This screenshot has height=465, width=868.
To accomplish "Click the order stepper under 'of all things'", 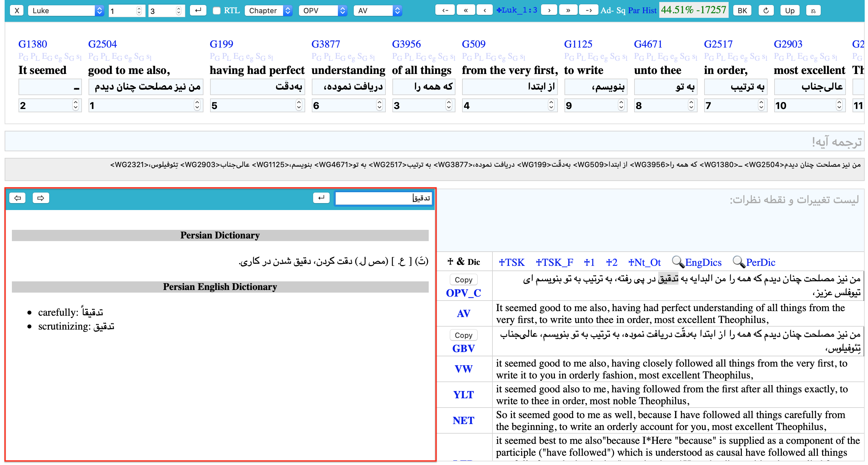I will coord(449,105).
